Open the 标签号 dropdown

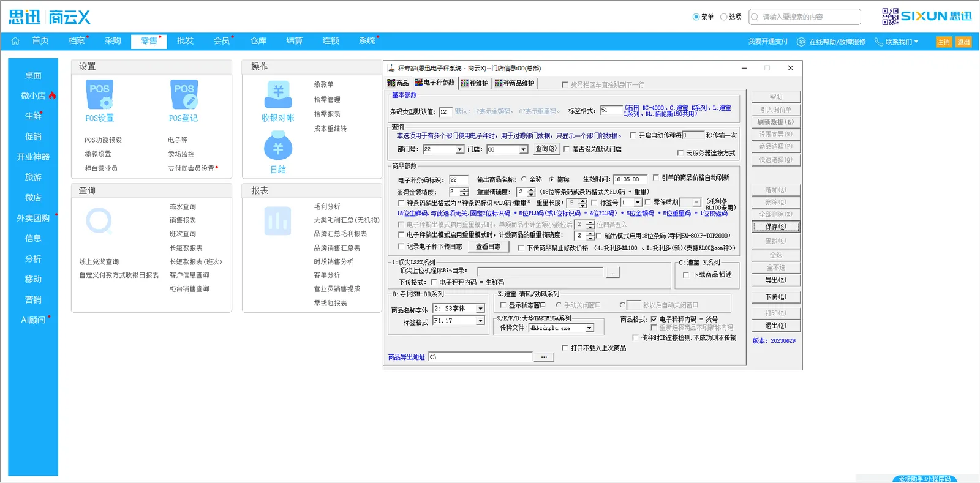[638, 203]
